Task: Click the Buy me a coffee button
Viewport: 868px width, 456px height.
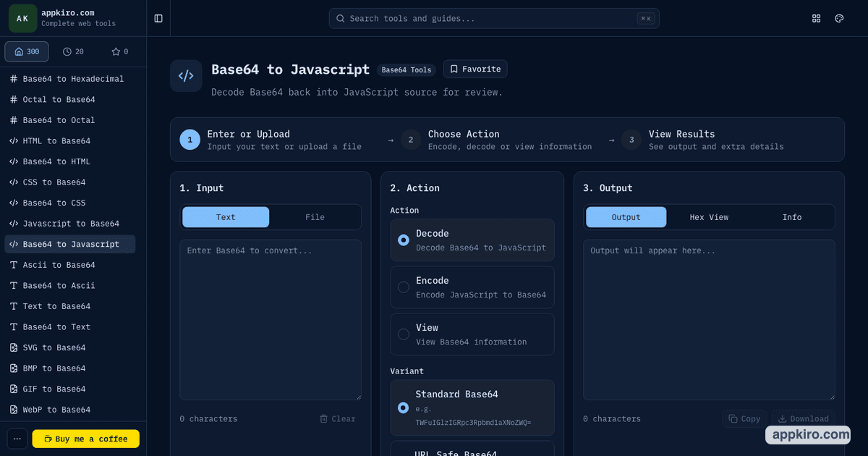Action: [85, 439]
